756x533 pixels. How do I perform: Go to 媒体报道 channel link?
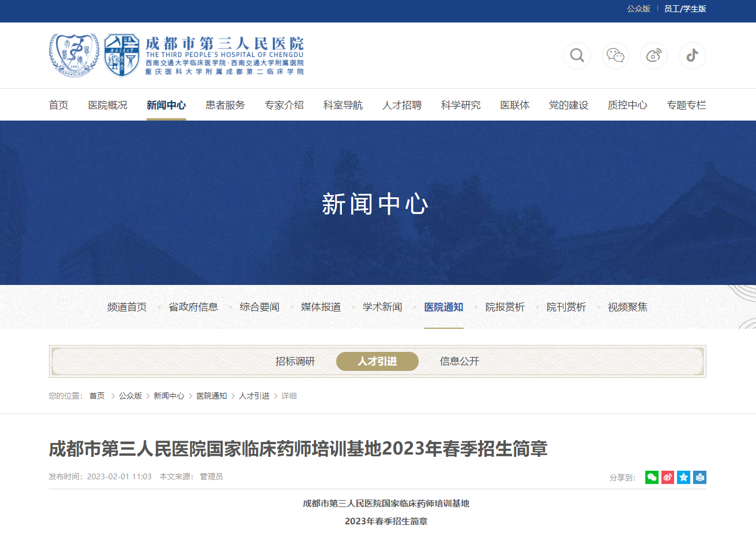click(321, 307)
